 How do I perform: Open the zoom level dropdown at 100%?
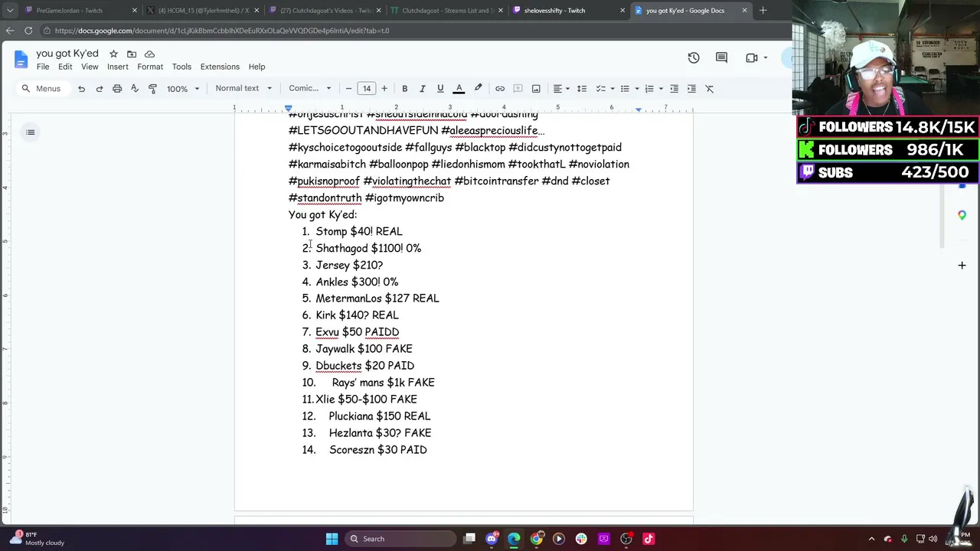click(x=183, y=89)
